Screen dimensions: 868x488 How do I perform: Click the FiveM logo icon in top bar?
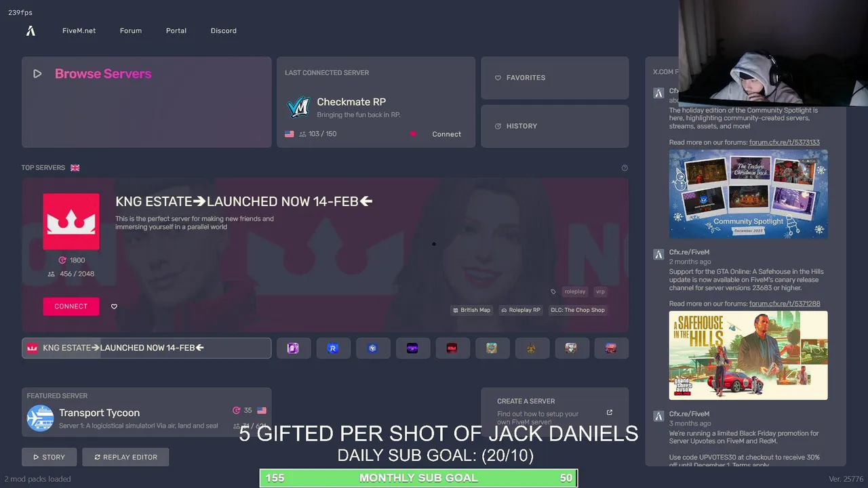pyautogui.click(x=31, y=30)
